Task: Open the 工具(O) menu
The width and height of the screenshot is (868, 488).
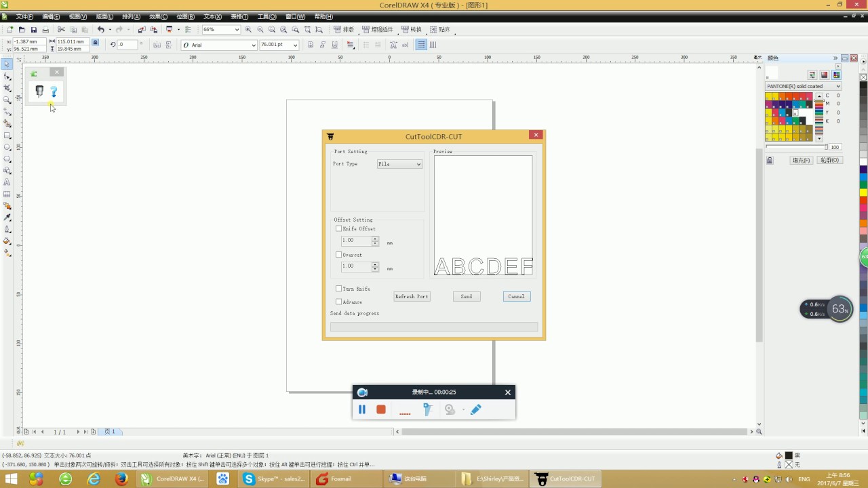Action: click(267, 16)
